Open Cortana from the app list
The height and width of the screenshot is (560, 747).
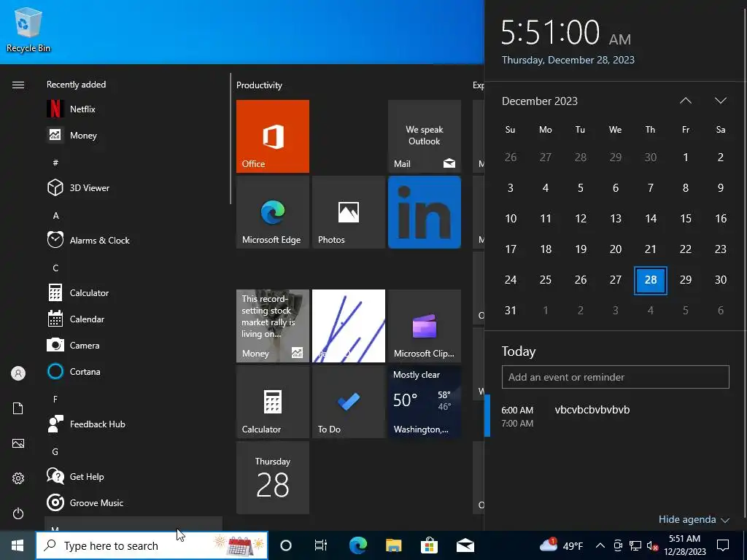coord(133,371)
